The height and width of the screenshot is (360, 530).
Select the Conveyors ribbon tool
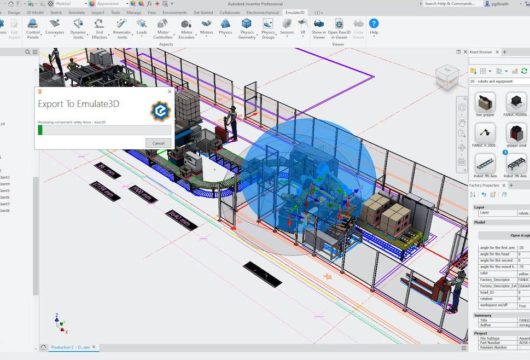point(54,27)
